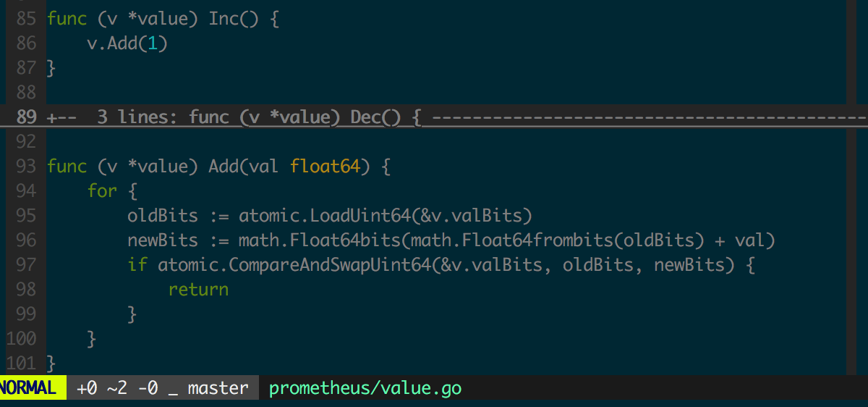The image size is (868, 407).
Task: Click the +0 ~2 -0 git changes indicator
Action: 116,388
